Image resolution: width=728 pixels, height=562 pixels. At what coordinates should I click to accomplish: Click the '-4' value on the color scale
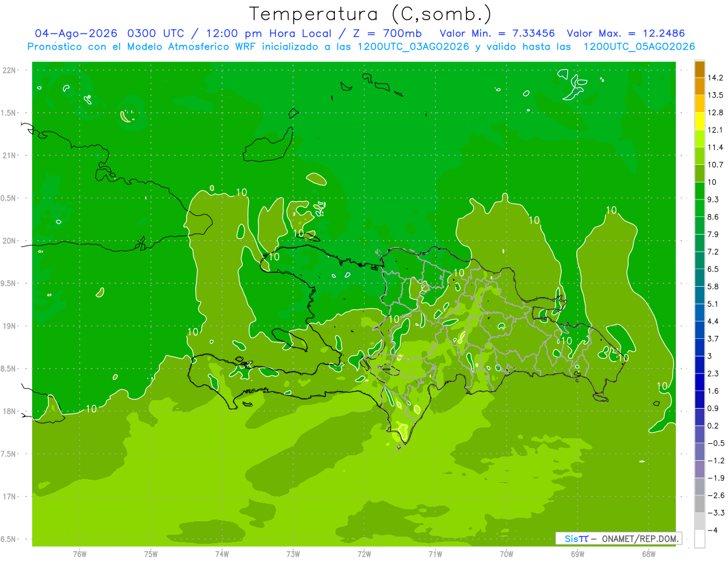(x=712, y=530)
